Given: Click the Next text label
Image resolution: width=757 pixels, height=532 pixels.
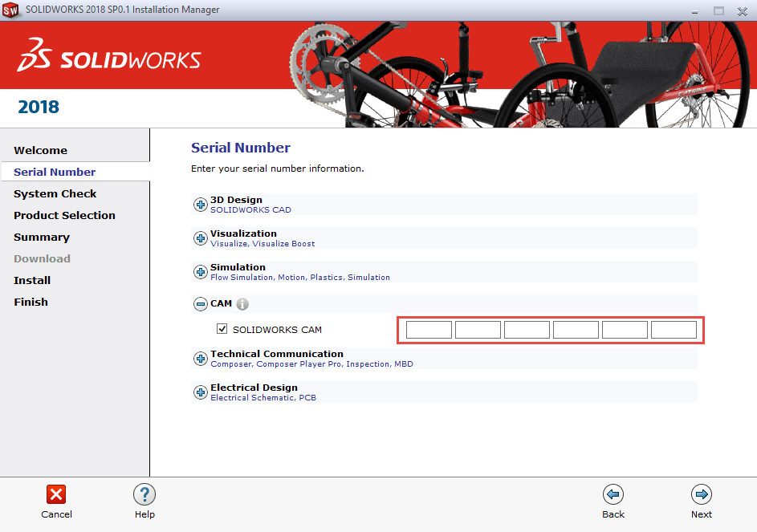Looking at the screenshot, I should (x=702, y=514).
